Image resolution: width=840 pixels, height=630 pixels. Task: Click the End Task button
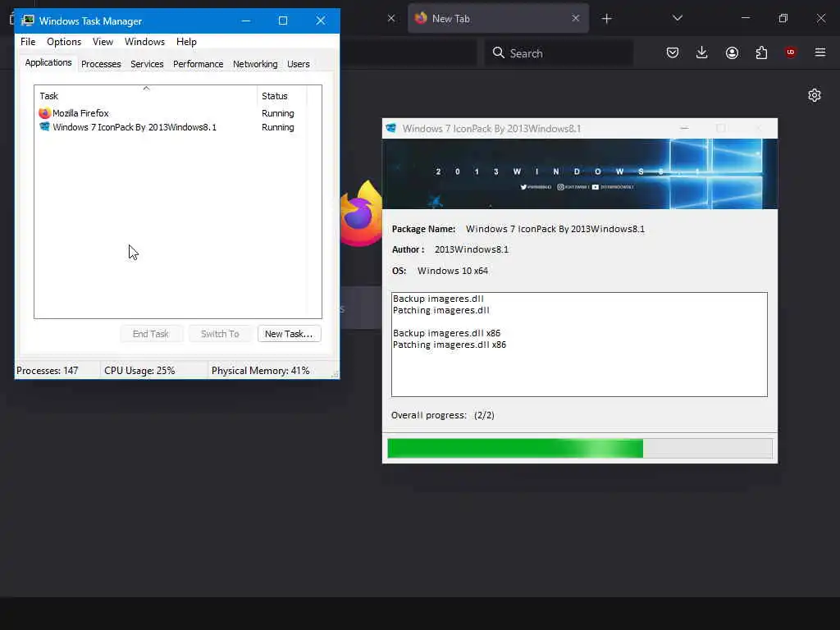point(151,334)
